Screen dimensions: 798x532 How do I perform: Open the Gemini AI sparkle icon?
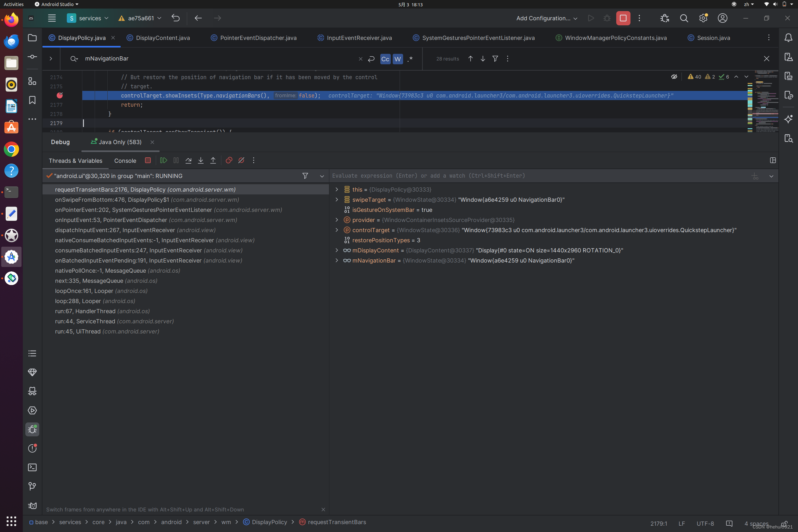pos(788,119)
